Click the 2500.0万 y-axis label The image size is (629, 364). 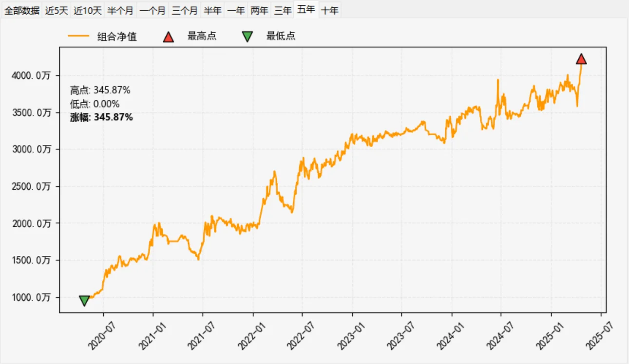coord(32,186)
